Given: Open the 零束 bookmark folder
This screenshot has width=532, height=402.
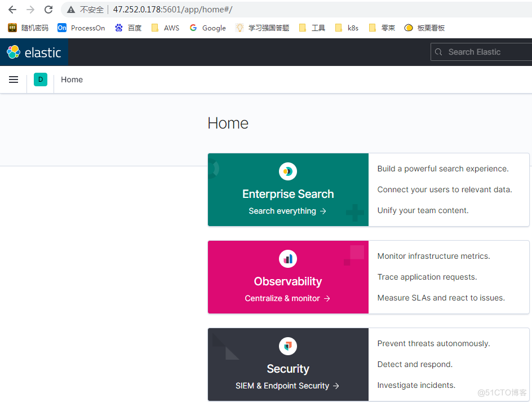Looking at the screenshot, I should tap(382, 28).
